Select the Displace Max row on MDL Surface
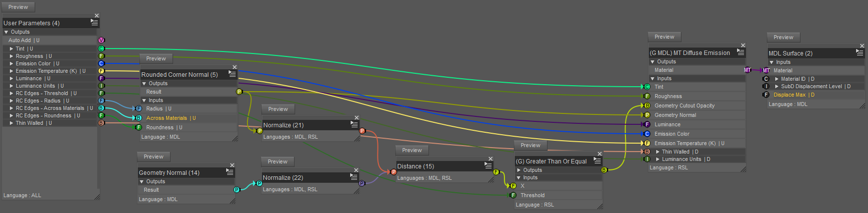This screenshot has width=868, height=213. tap(816, 95)
